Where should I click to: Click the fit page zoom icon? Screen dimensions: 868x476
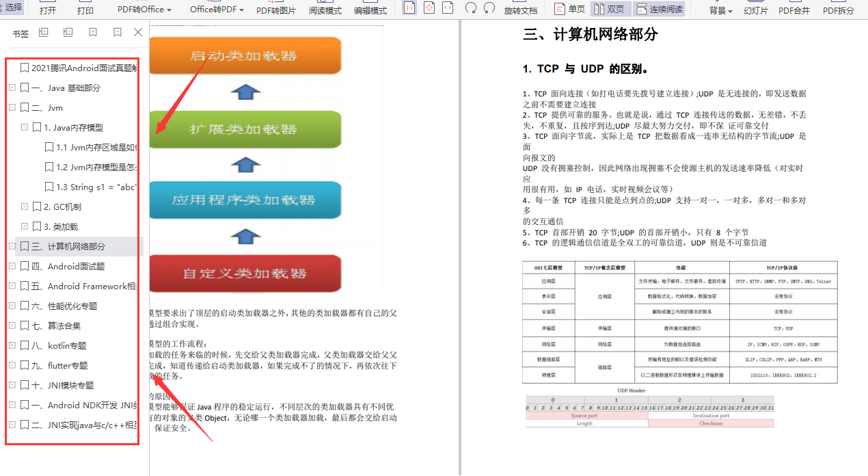pyautogui.click(x=429, y=8)
